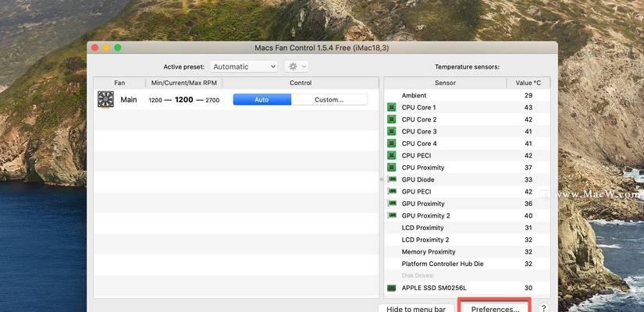644x312 pixels.
Task: Select the CPU PECI sensor label
Action: point(416,155)
